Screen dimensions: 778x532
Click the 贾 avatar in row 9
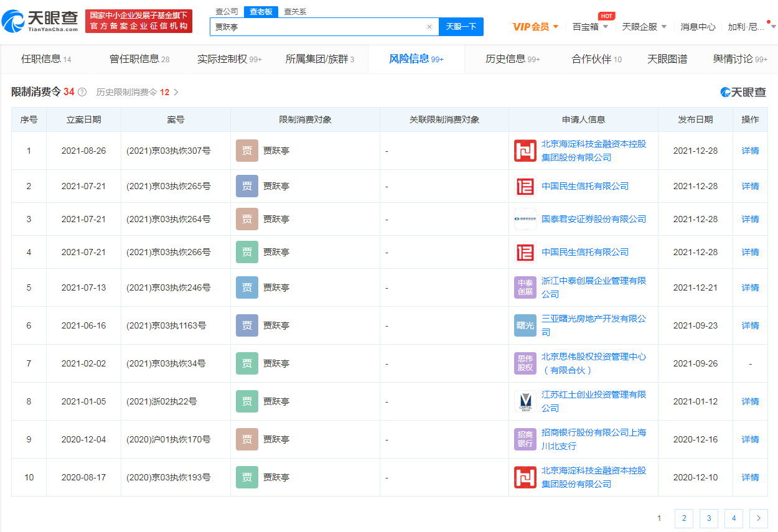[x=247, y=439]
